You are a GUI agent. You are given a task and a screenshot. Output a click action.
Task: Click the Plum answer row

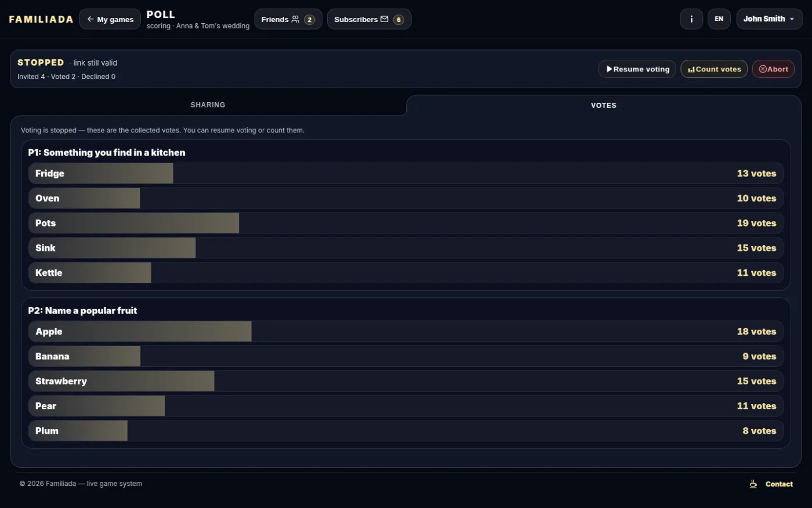[406, 431]
